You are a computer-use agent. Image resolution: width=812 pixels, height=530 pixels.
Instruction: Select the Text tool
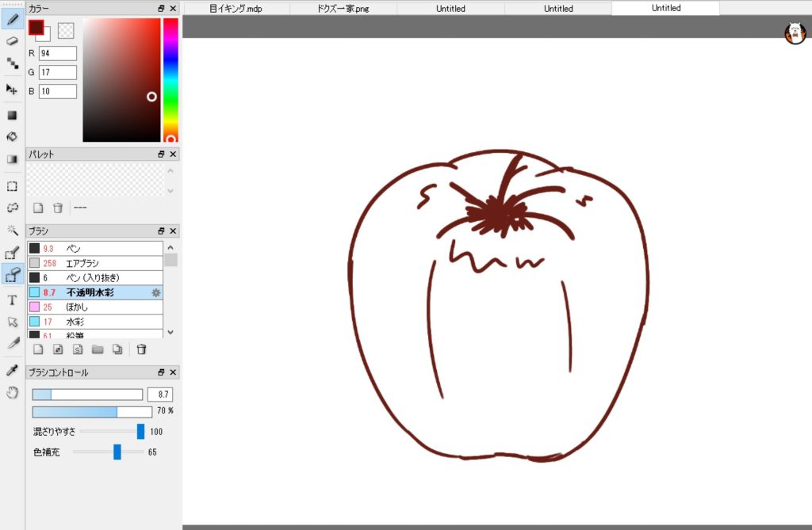pyautogui.click(x=12, y=299)
